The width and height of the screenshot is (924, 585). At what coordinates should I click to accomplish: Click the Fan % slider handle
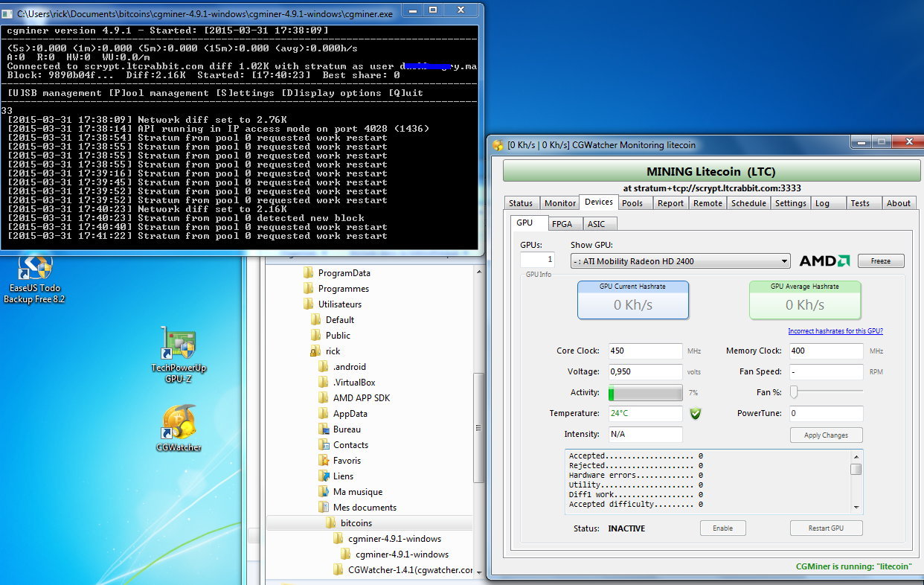tap(794, 392)
